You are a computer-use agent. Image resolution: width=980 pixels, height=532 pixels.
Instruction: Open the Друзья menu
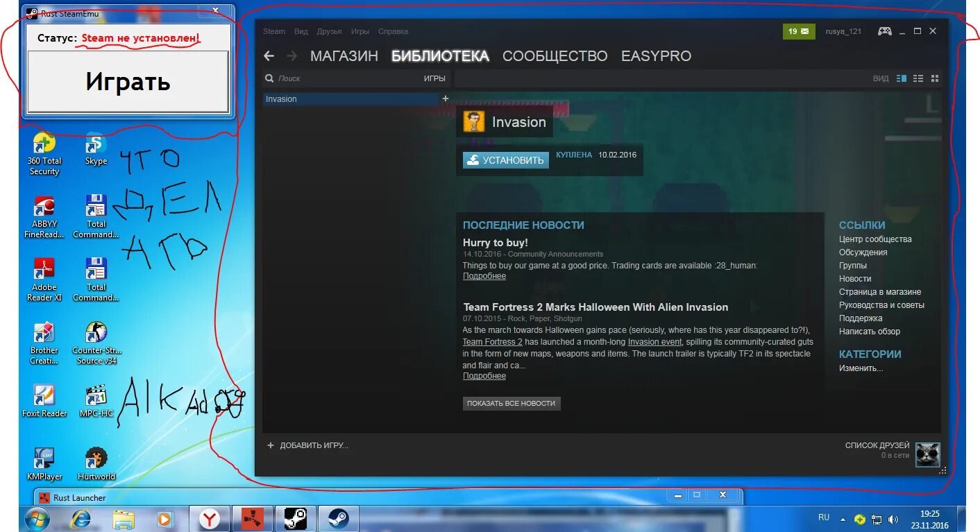pyautogui.click(x=329, y=31)
